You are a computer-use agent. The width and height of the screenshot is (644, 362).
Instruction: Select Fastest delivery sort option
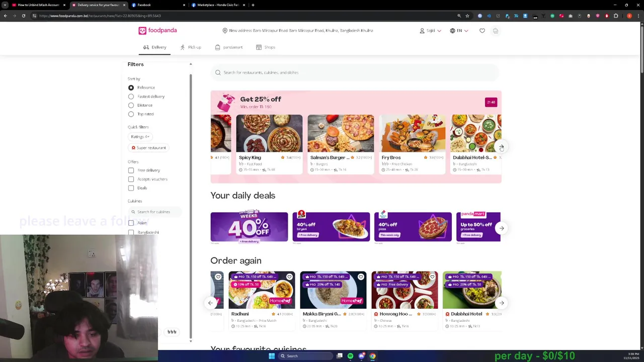(x=131, y=97)
